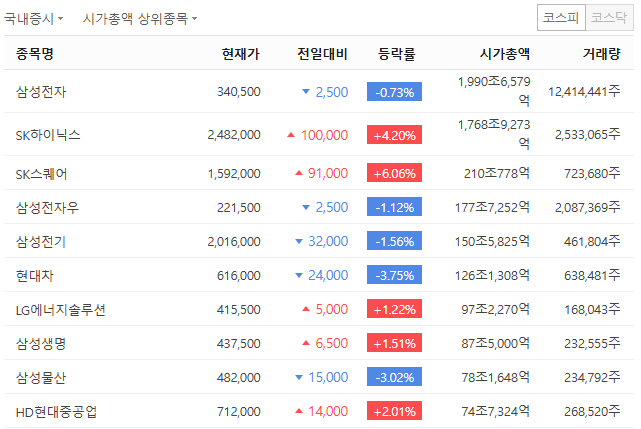Viewport: 641px width, 429px height.
Task: Click the -0.73% badge for 삼성전자
Action: (394, 92)
